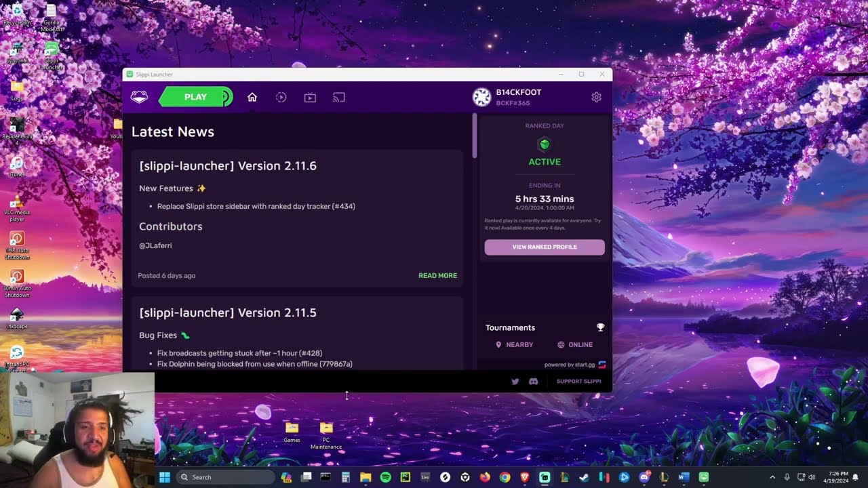
Task: Open the Replays tab icon
Action: 281,98
